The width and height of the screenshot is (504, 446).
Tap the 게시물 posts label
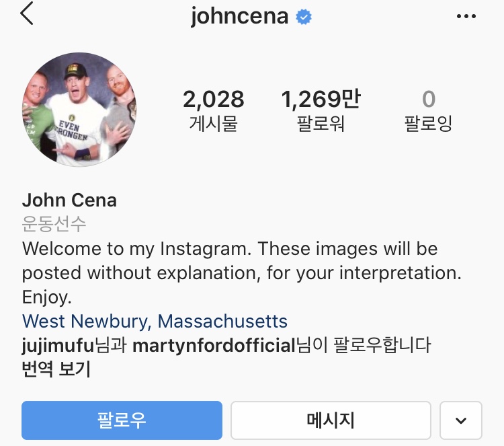pos(214,124)
